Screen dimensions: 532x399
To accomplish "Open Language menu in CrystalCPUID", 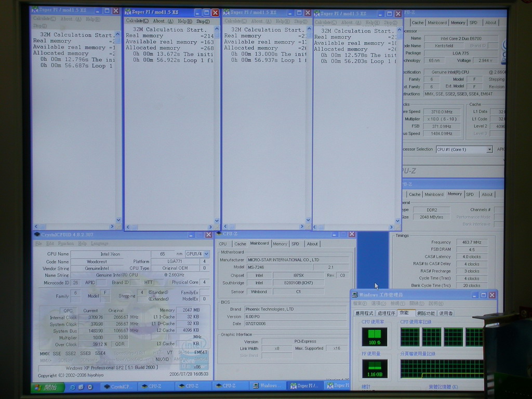I will click(x=99, y=244).
